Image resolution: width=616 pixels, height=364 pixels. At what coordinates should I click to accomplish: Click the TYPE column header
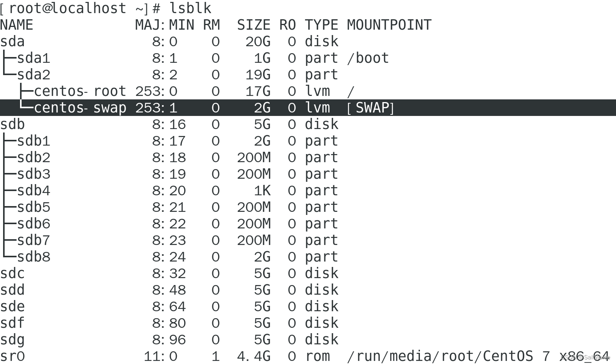(x=321, y=25)
